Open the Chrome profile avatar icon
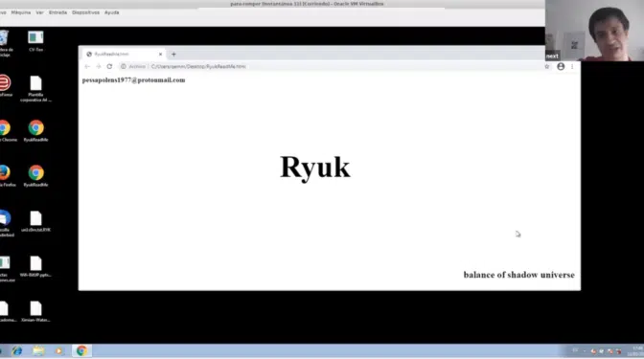The height and width of the screenshot is (359, 644). (561, 66)
